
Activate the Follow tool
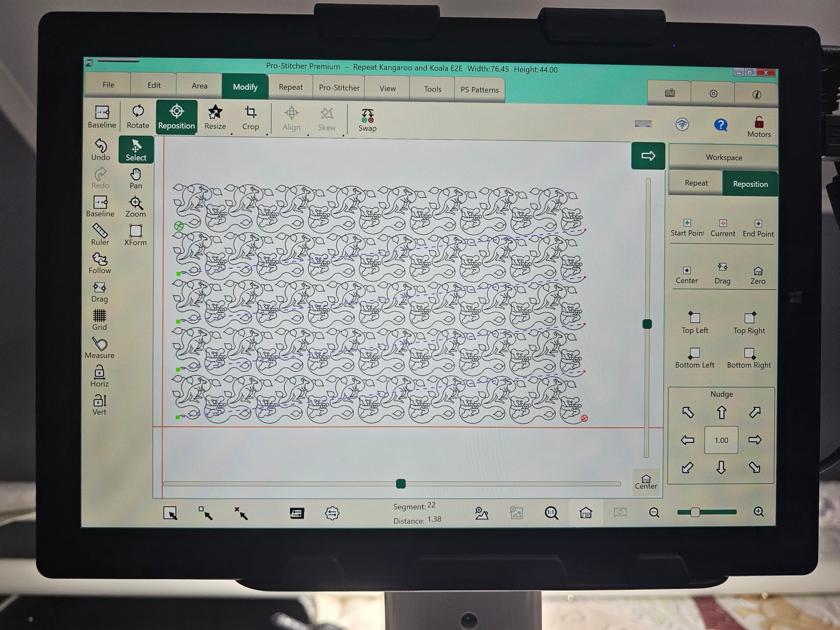pos(100,263)
